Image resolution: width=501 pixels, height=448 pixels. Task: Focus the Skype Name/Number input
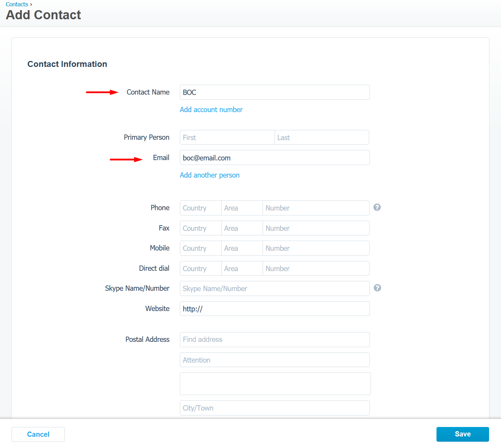pyautogui.click(x=275, y=289)
